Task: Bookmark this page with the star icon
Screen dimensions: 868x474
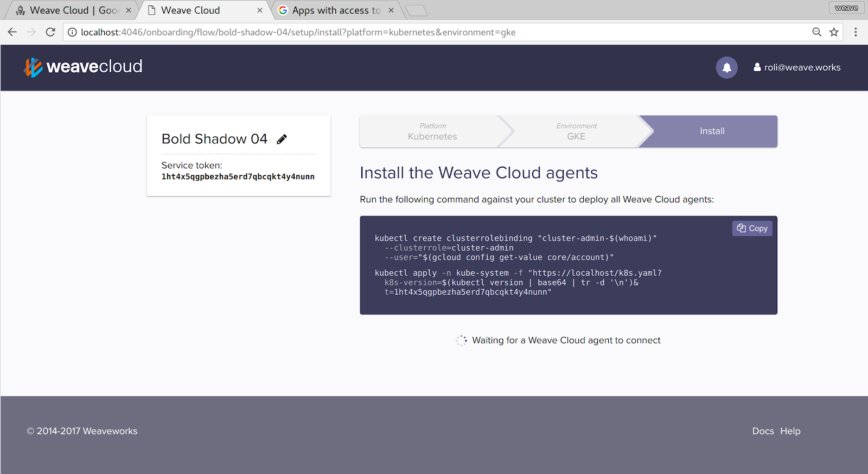Action: click(834, 32)
